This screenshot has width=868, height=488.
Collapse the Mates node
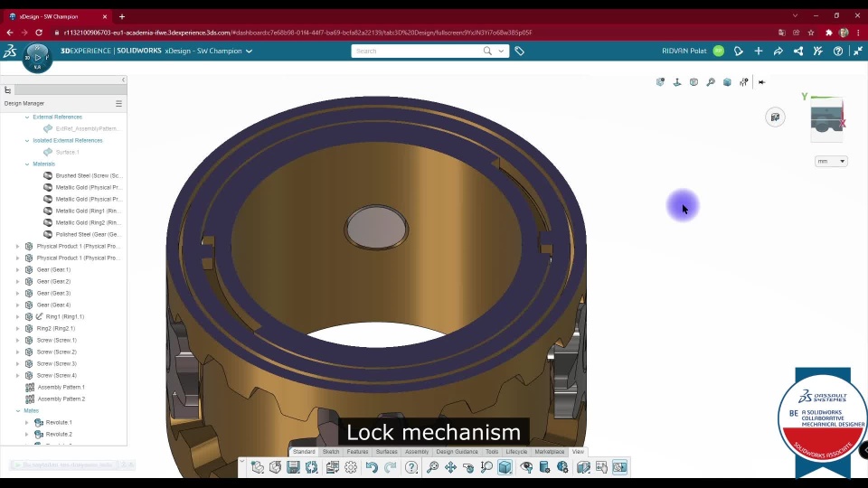(x=18, y=411)
